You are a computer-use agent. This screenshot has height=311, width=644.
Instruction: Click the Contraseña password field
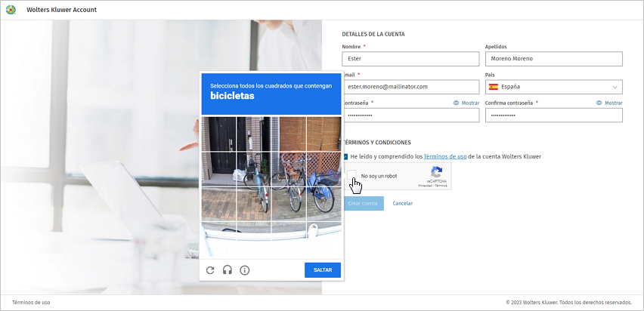(x=411, y=115)
